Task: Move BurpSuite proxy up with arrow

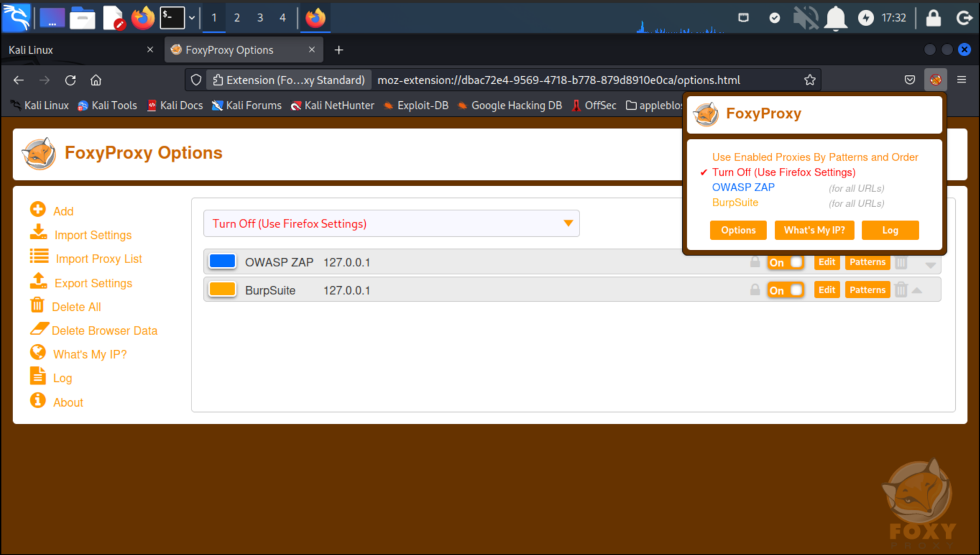Action: point(917,291)
